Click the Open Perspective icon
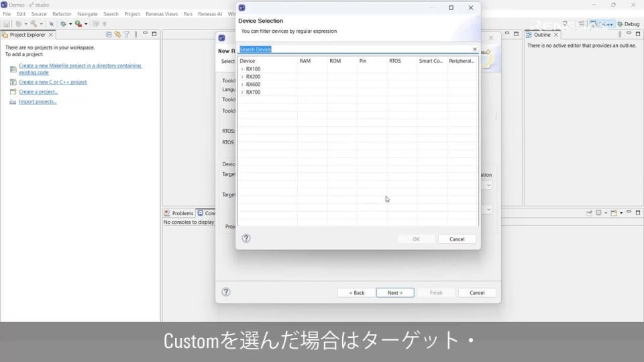Viewport: 644px width, 362px height. [x=582, y=24]
